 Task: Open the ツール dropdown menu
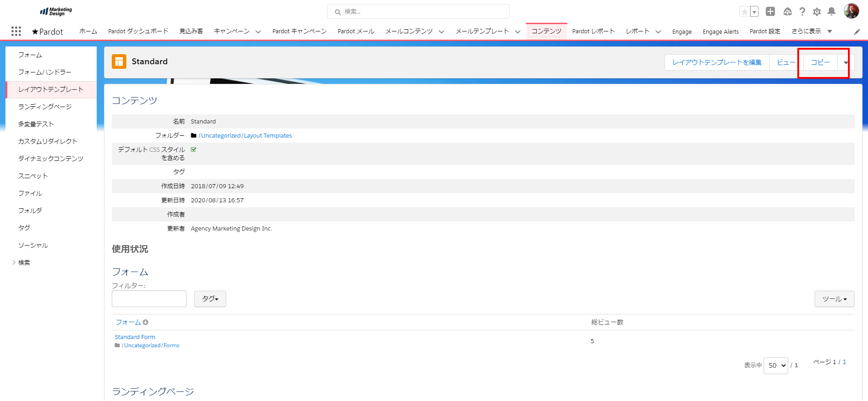[834, 299]
